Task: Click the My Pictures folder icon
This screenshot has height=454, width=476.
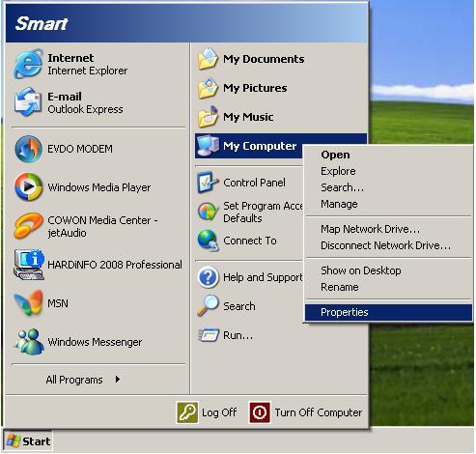Action: (x=208, y=88)
